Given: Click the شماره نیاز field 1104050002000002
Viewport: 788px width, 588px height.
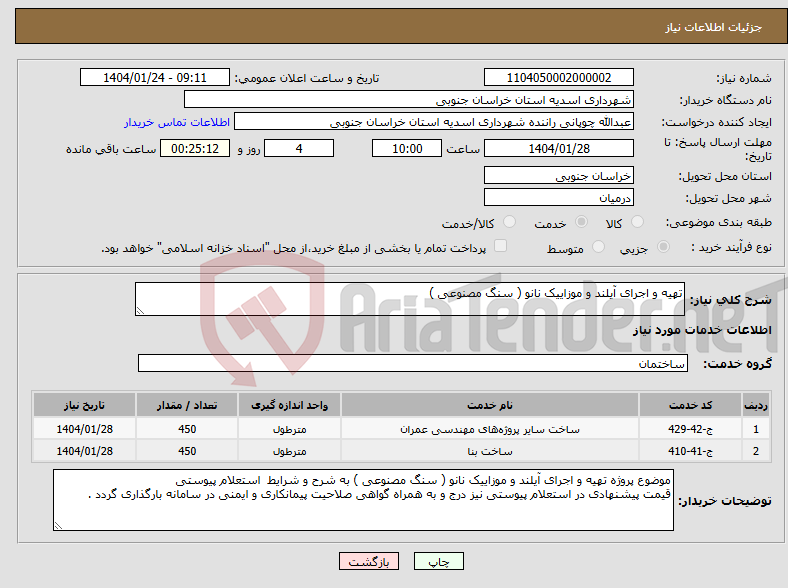Looking at the screenshot, I should (x=558, y=77).
